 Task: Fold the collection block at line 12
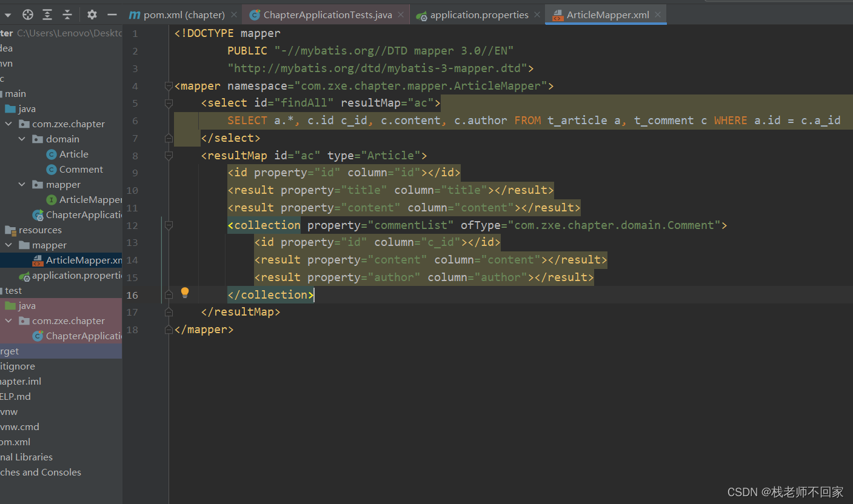169,225
